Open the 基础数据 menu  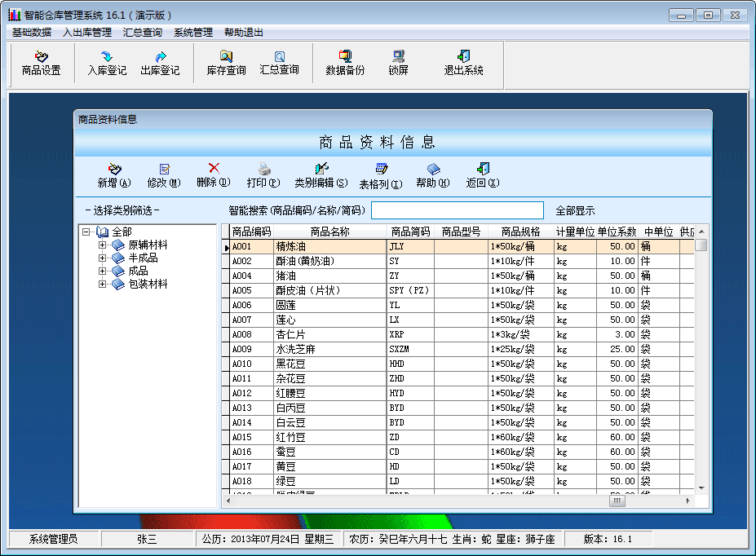(32, 33)
